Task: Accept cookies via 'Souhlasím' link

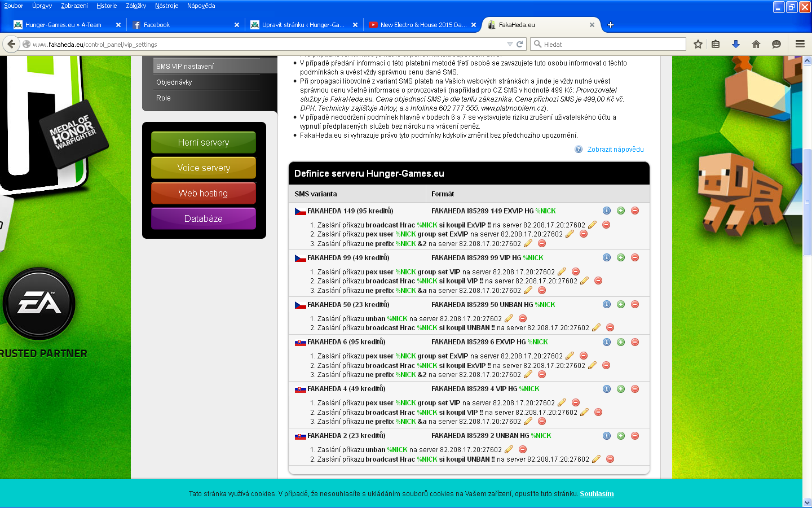Action: pos(597,494)
